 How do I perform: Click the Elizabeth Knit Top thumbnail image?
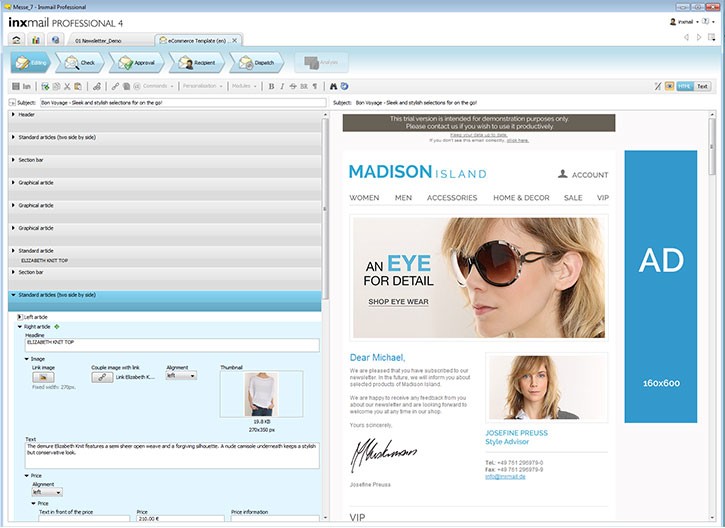click(261, 394)
